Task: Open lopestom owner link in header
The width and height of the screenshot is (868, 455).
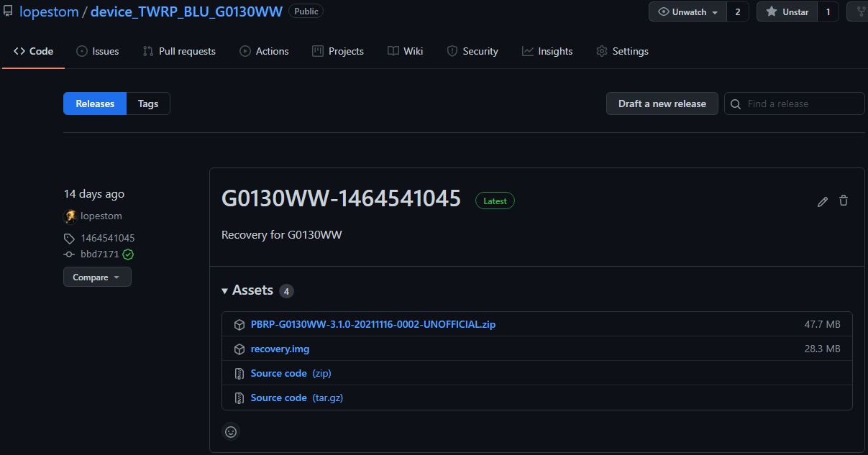Action: click(49, 12)
